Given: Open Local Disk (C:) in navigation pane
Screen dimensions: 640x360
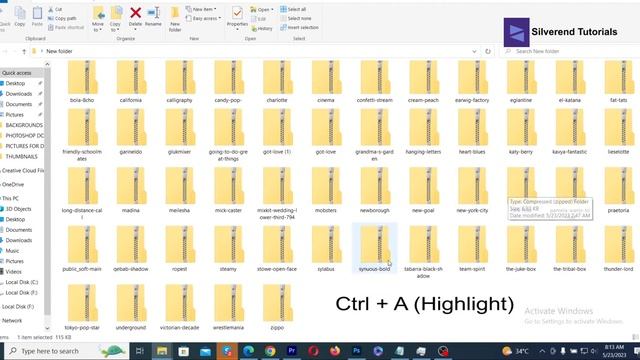Looking at the screenshot, I should pyautogui.click(x=22, y=282).
